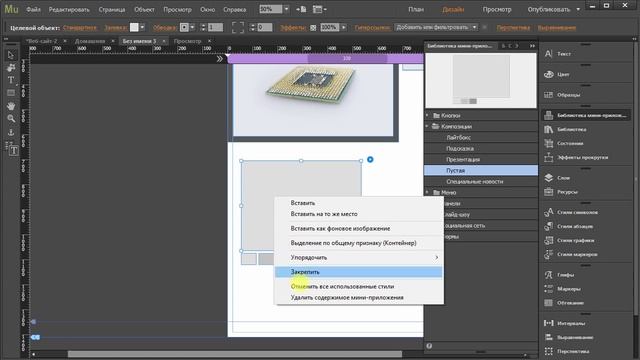Open the Стили символов panel icon
Viewport: 640px width, 360px height.
(549, 212)
